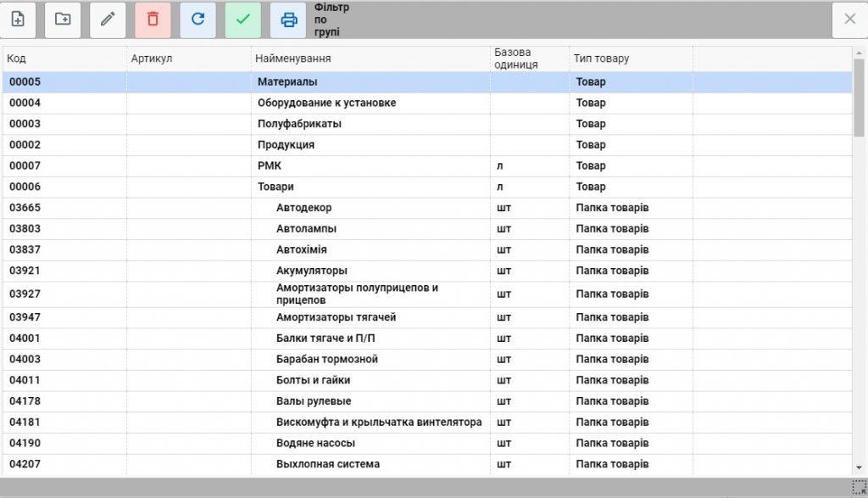Select the Оборудование к установке row

427,103
